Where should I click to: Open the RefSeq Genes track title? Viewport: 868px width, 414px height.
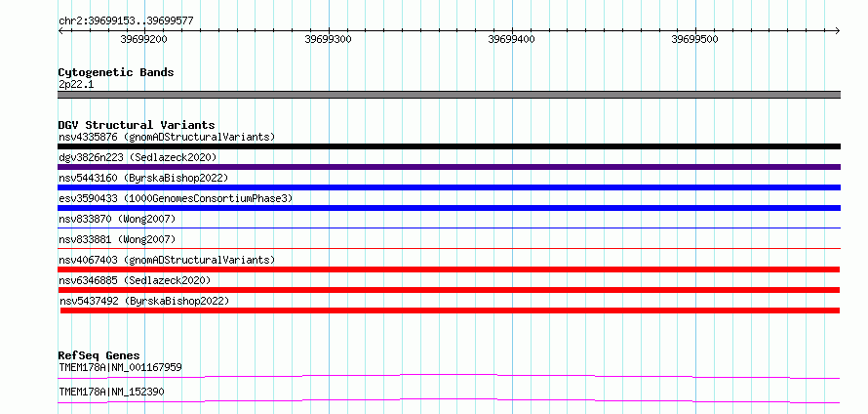click(99, 355)
